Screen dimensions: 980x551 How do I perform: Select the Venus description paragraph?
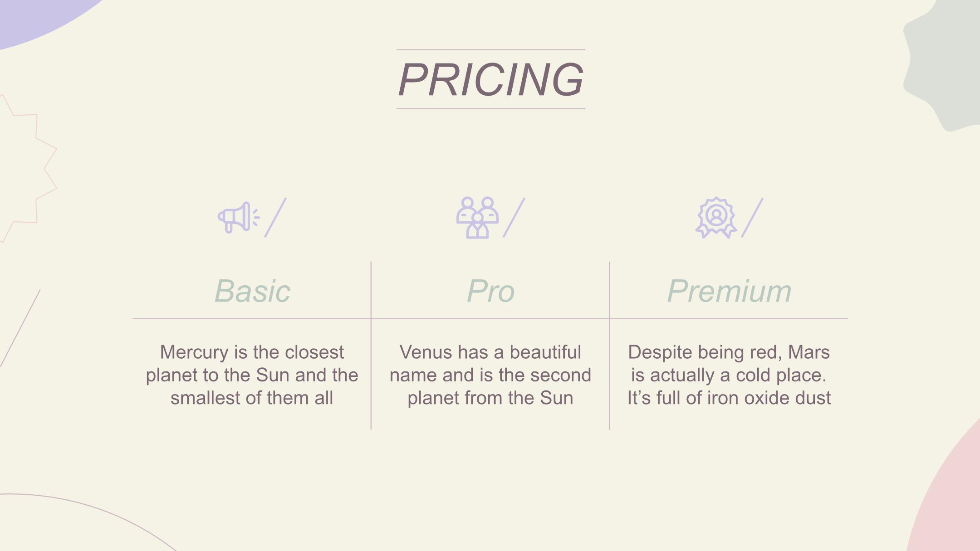(490, 375)
